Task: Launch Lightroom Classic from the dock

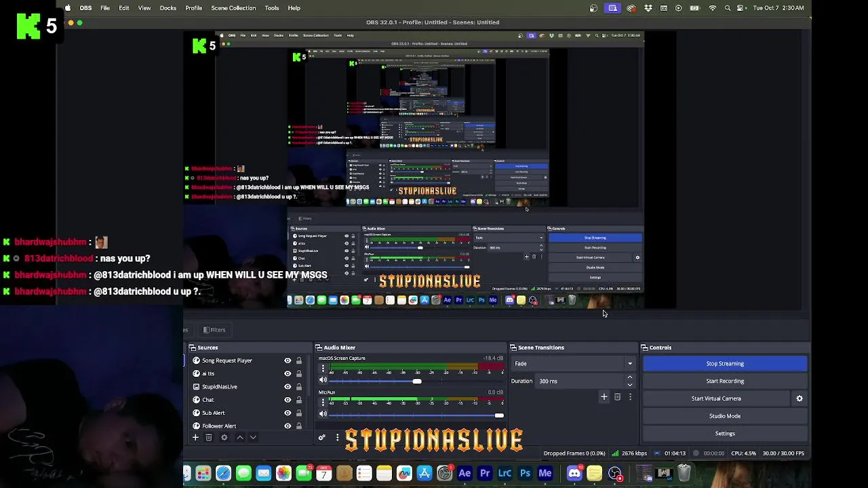Action: tap(505, 473)
